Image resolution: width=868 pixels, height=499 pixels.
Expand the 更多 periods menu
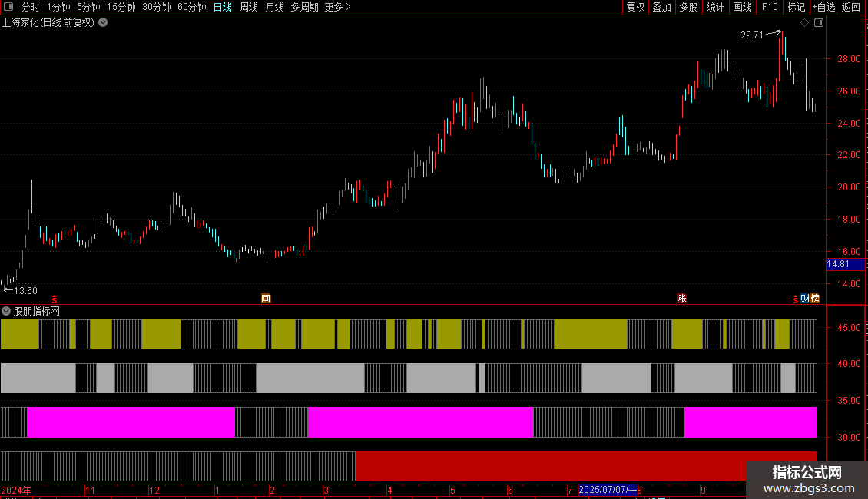pyautogui.click(x=338, y=7)
